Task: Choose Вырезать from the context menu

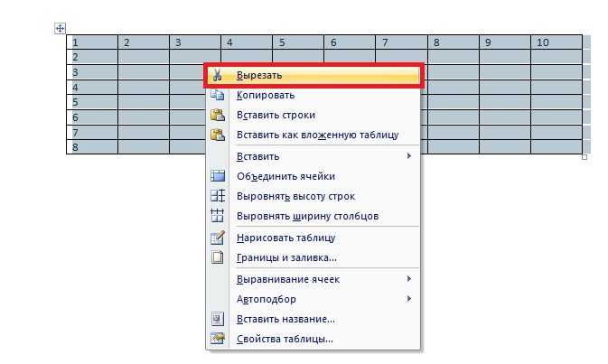Action: pos(313,75)
